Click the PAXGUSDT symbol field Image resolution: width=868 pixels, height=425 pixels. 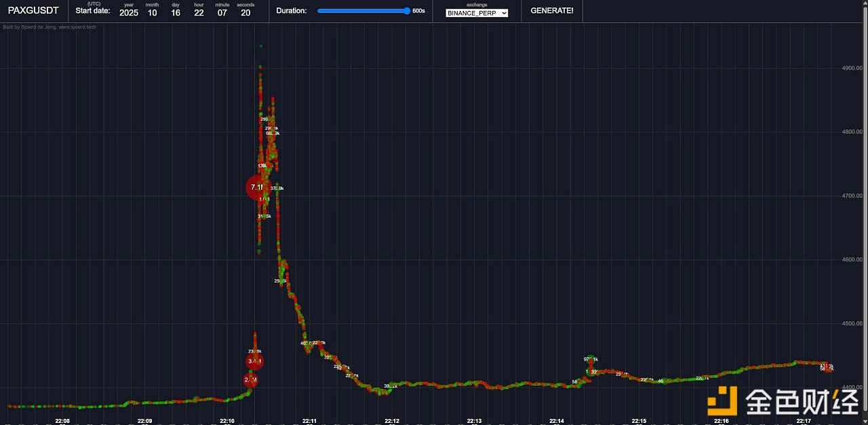33,11
